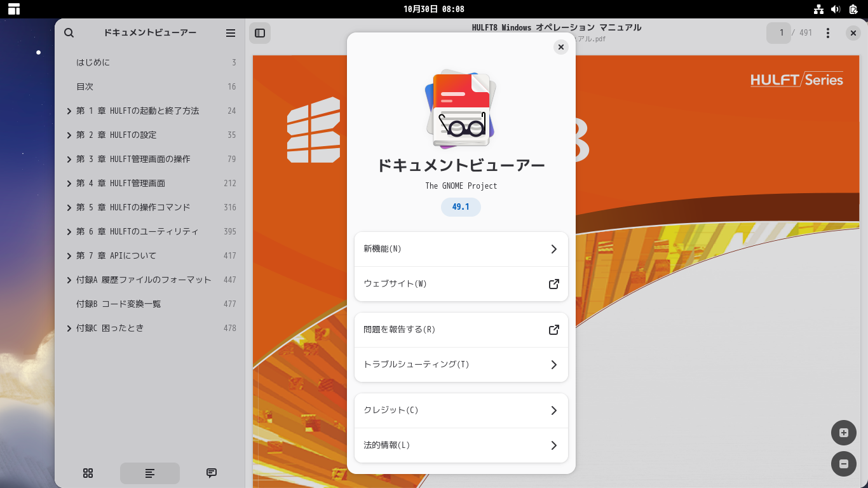Click the page number input field

pyautogui.click(x=778, y=33)
